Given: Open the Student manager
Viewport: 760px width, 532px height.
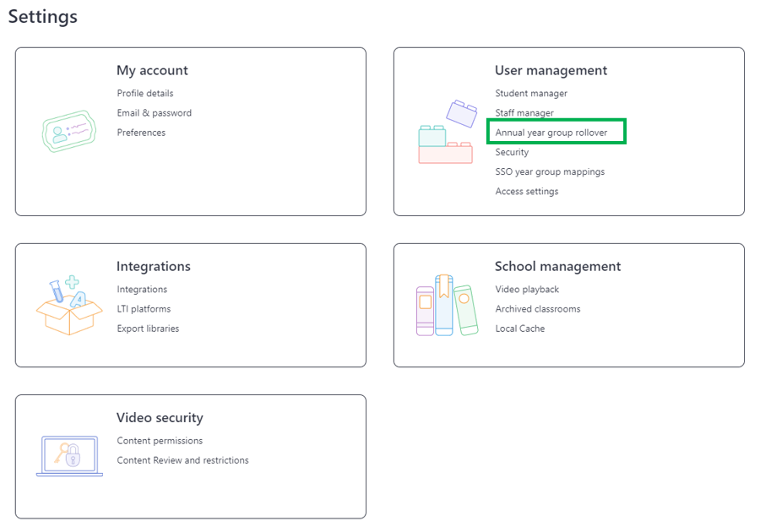Looking at the screenshot, I should pos(531,93).
